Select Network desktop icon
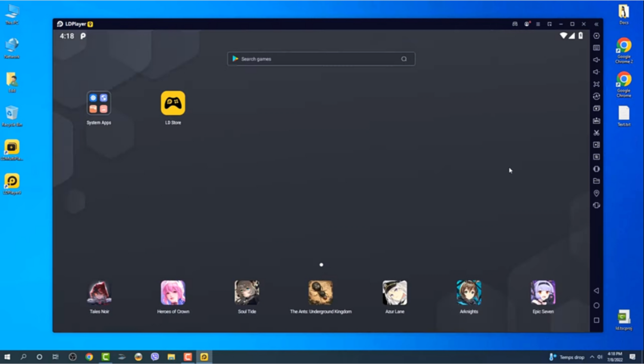Viewport: 644px width, 364px height. (12, 48)
